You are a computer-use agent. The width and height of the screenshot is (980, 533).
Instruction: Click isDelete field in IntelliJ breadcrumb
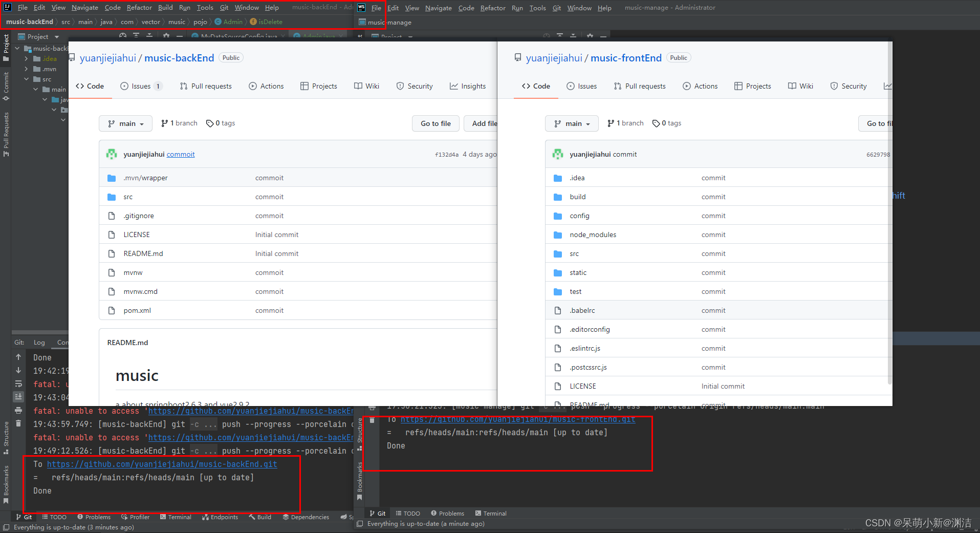pyautogui.click(x=266, y=22)
